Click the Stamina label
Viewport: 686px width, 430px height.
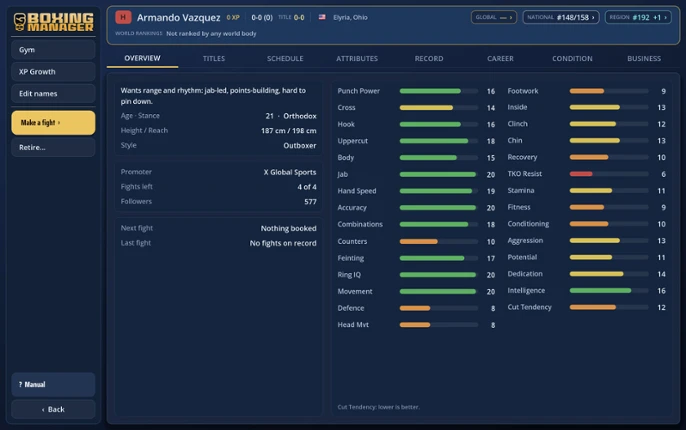pyautogui.click(x=521, y=190)
